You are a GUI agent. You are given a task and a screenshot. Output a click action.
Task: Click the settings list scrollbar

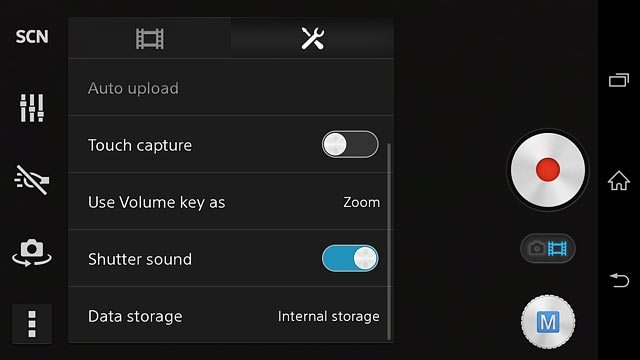coord(389,241)
